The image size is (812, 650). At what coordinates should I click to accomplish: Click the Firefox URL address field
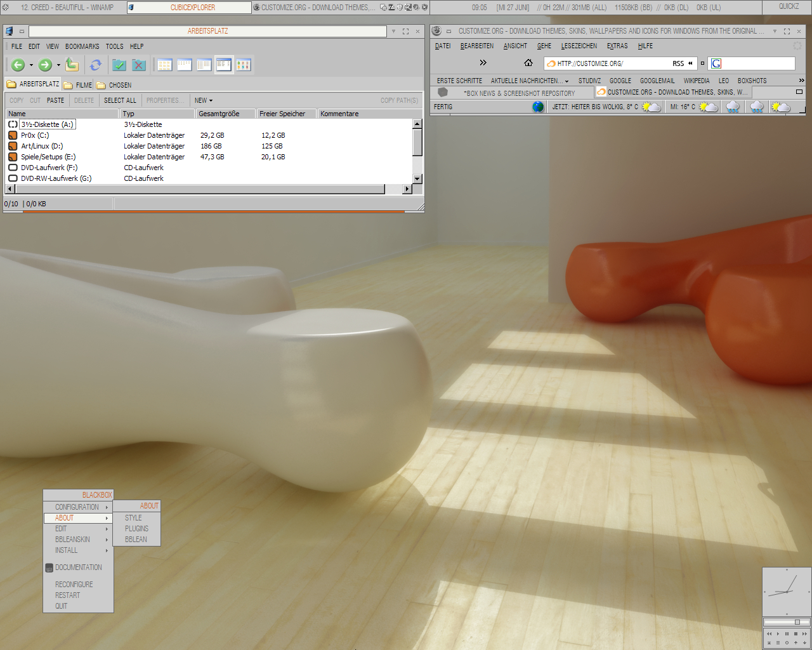pyautogui.click(x=609, y=63)
